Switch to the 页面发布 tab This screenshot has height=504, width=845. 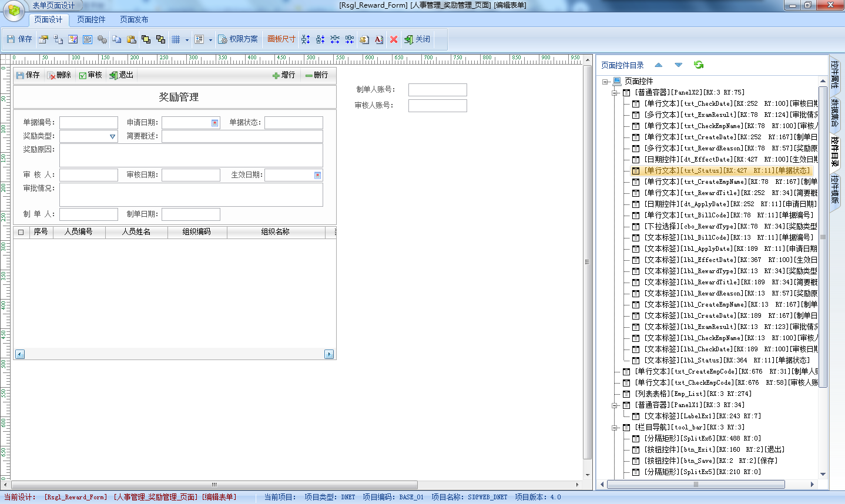(134, 19)
